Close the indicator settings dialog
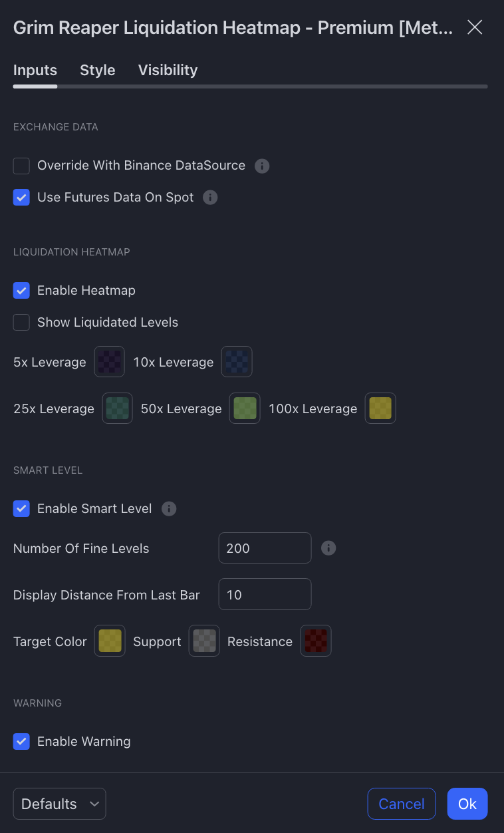Viewport: 504px width, 833px height. pyautogui.click(x=475, y=27)
